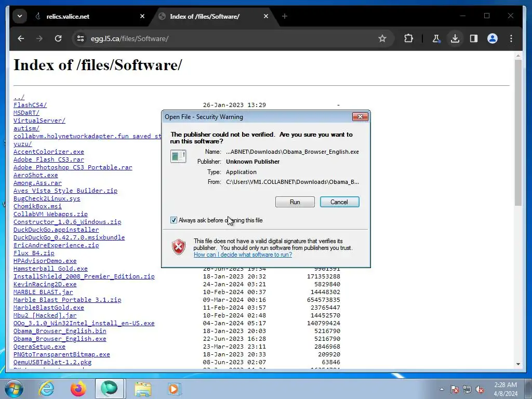Cancel the Security Warning dialog
532x399 pixels.
[x=339, y=202]
